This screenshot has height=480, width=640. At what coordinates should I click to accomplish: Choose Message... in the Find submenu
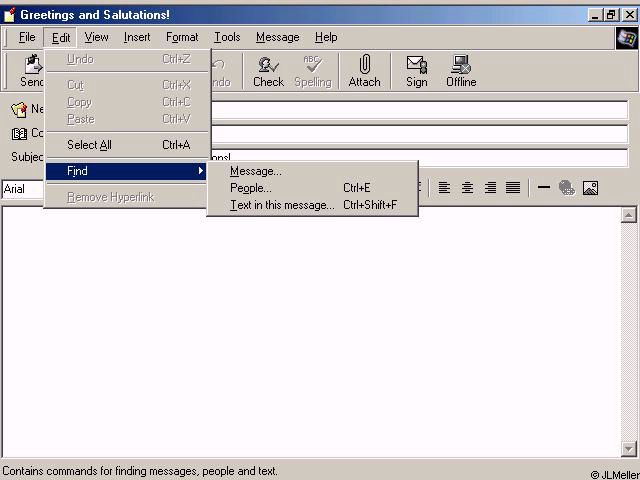click(313, 171)
